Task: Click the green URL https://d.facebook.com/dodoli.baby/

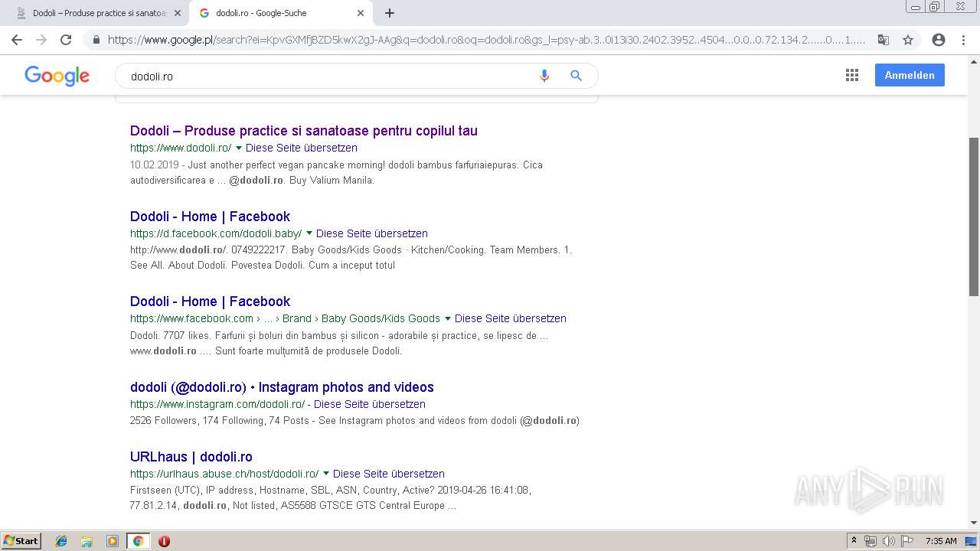Action: [216, 233]
